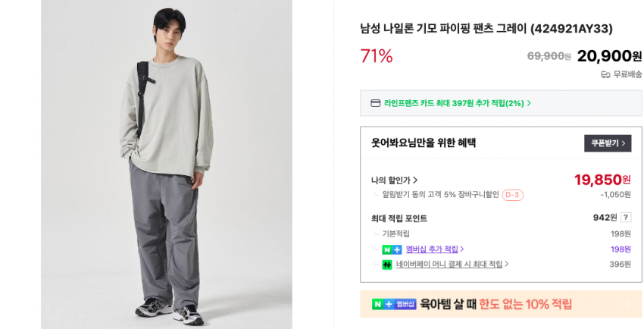Click the 무료배송 free shipping label
644x329 pixels.
pyautogui.click(x=627, y=74)
